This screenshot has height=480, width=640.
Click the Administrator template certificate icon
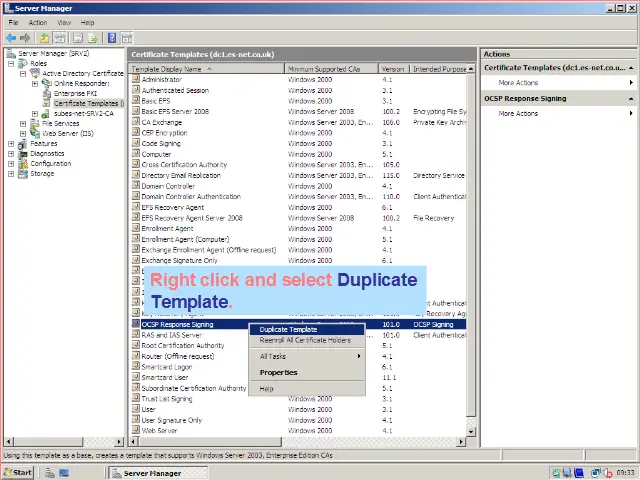coord(136,79)
